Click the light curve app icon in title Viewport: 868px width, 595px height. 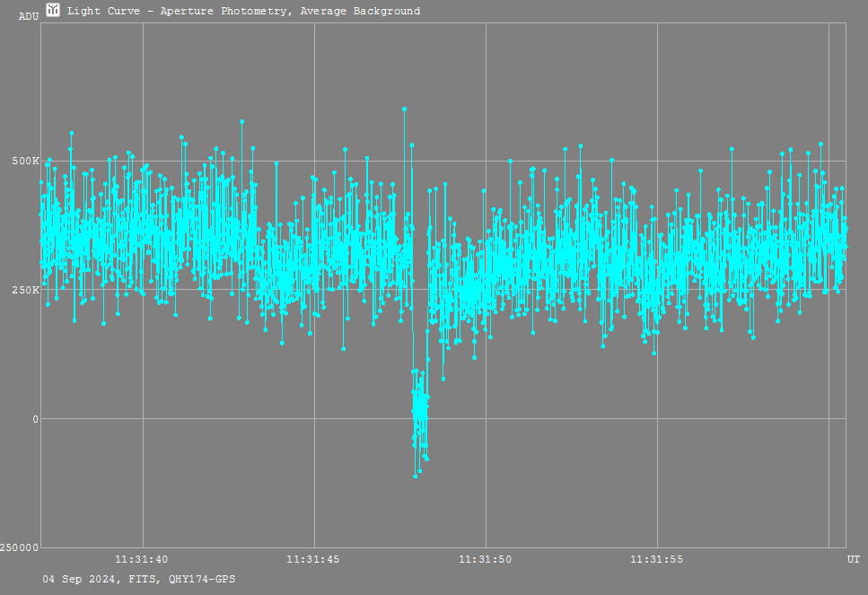pyautogui.click(x=53, y=10)
